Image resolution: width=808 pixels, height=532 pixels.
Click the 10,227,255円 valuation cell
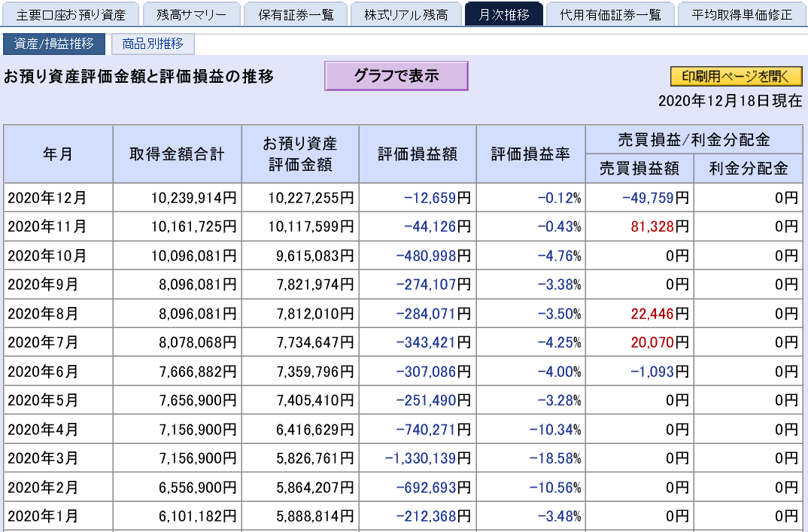click(300, 197)
